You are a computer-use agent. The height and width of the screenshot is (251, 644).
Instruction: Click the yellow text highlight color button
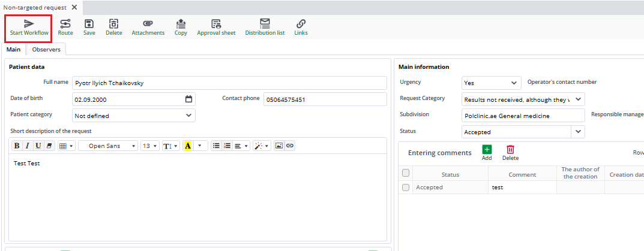click(x=188, y=146)
